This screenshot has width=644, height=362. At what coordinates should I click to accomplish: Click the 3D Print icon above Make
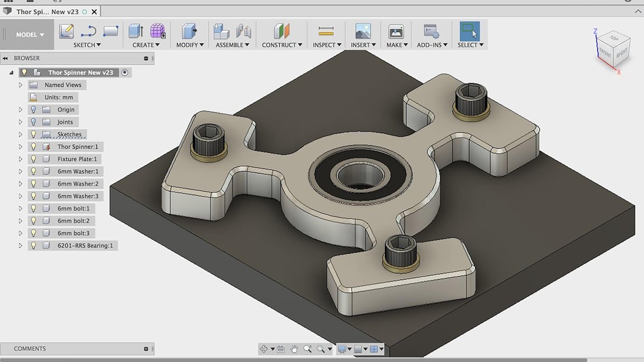396,31
